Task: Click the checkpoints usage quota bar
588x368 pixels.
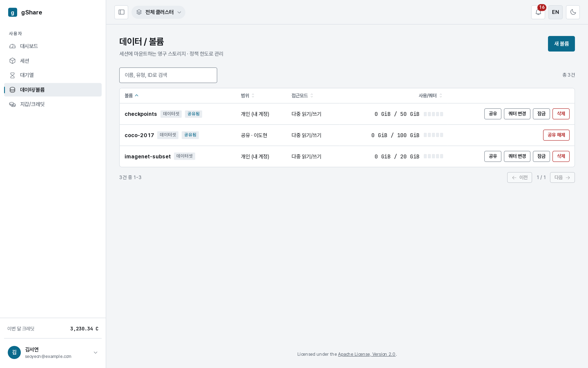Action: click(433, 114)
